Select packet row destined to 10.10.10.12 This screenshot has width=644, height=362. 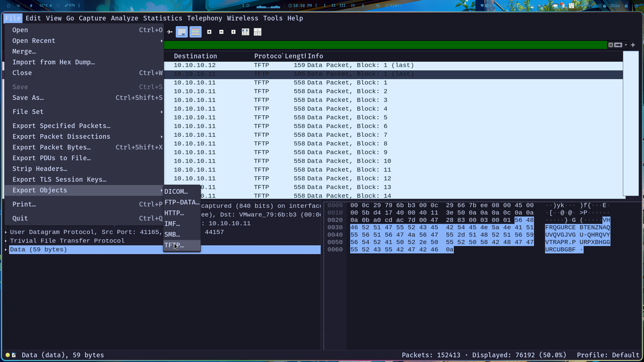tap(393, 65)
